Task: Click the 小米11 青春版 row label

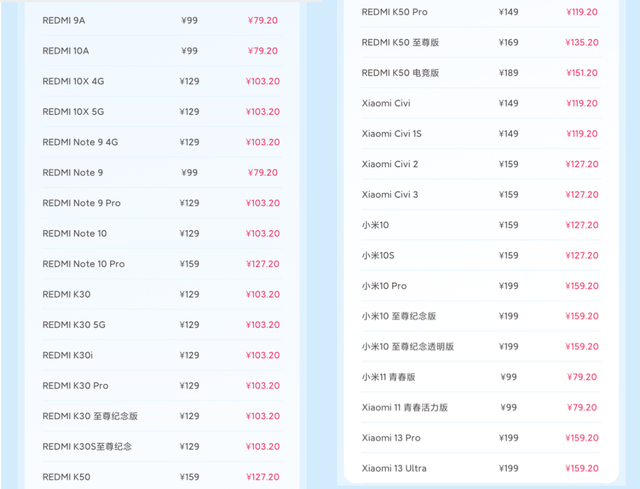Action: click(388, 377)
